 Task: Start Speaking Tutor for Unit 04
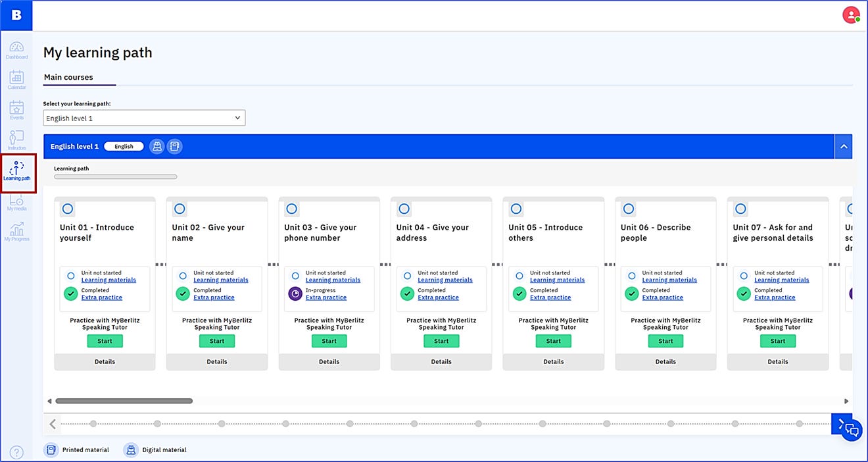(x=441, y=341)
